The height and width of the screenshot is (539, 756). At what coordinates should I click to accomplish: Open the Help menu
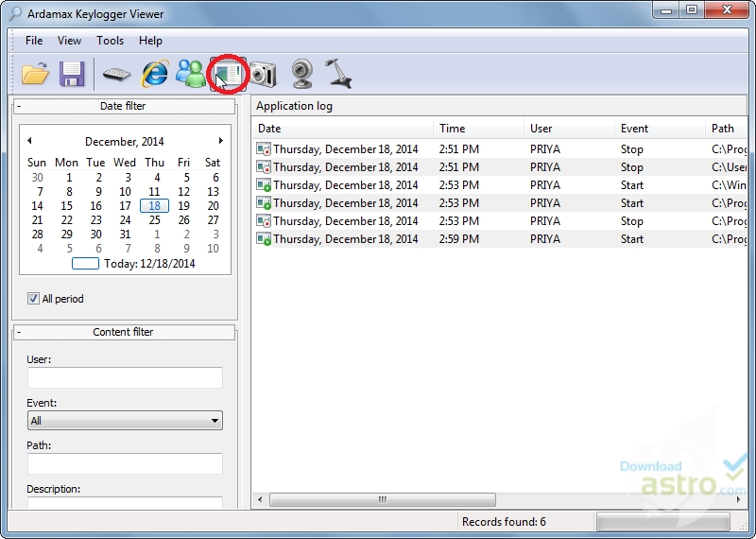tap(150, 41)
